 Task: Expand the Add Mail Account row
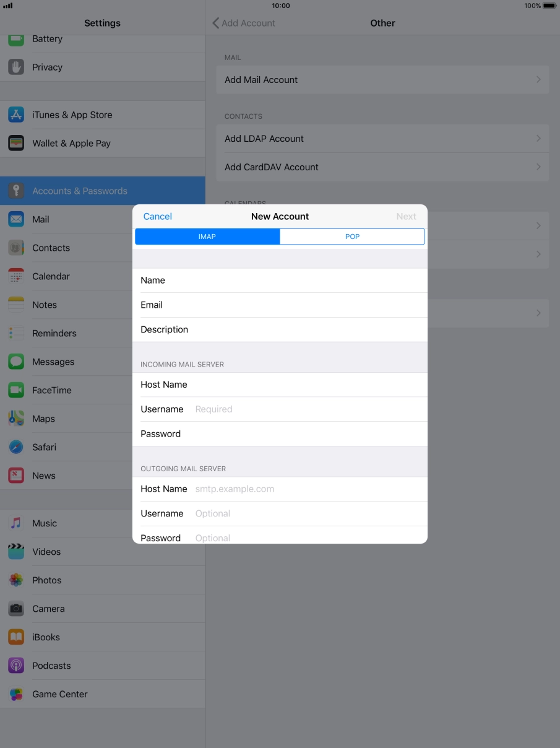382,79
